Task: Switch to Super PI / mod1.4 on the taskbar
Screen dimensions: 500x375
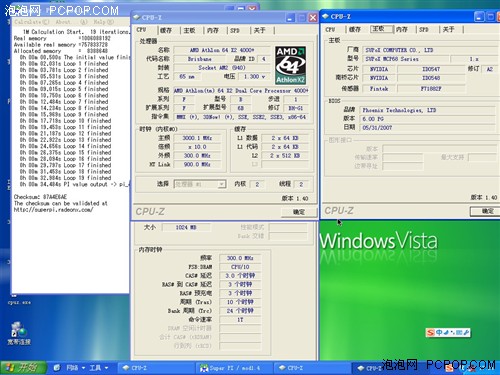Action: click(x=233, y=368)
